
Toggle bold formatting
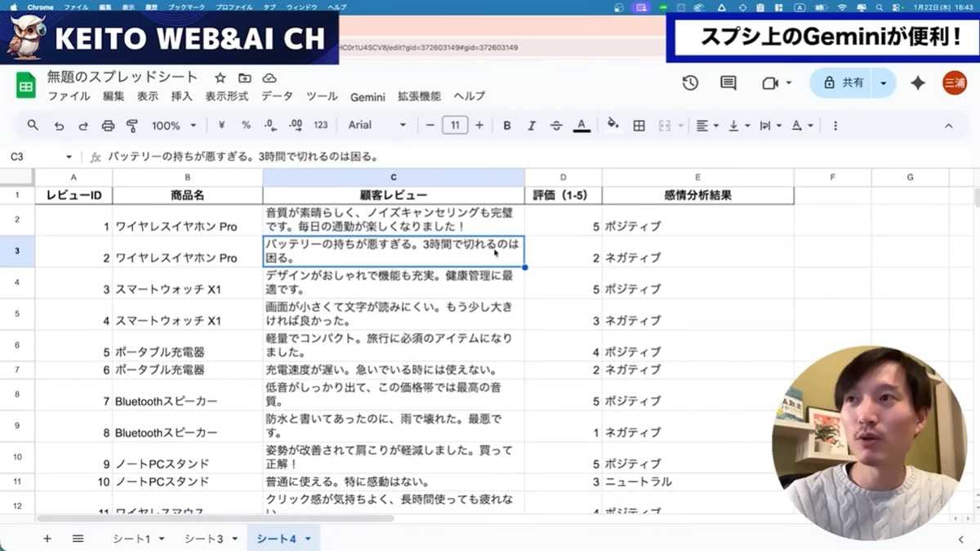(506, 125)
